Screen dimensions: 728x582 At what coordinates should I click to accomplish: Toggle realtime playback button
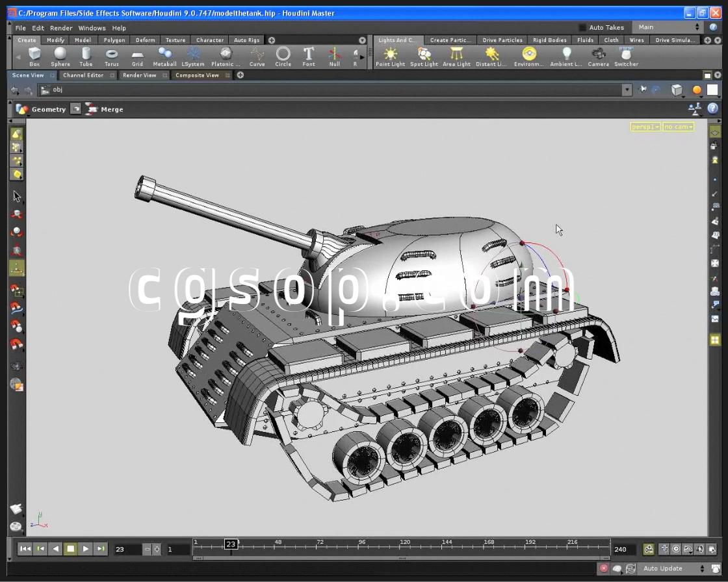pos(676,549)
